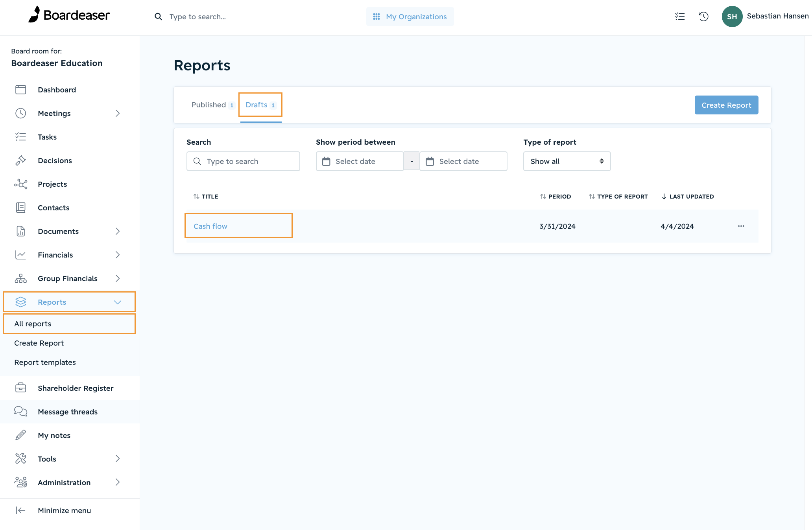812x530 pixels.
Task: Go to the Dashboard menu item
Action: (x=57, y=90)
